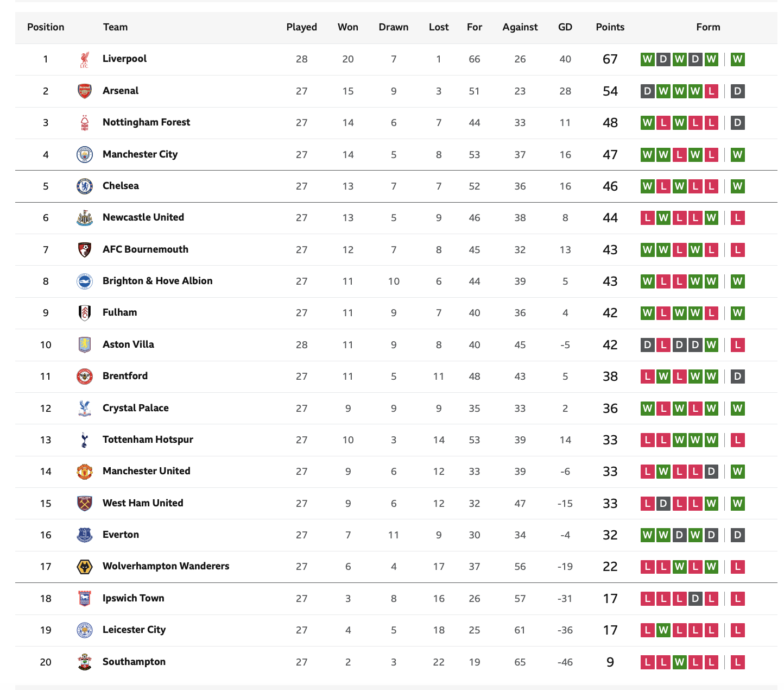Click the Everton club badge

coord(84,535)
